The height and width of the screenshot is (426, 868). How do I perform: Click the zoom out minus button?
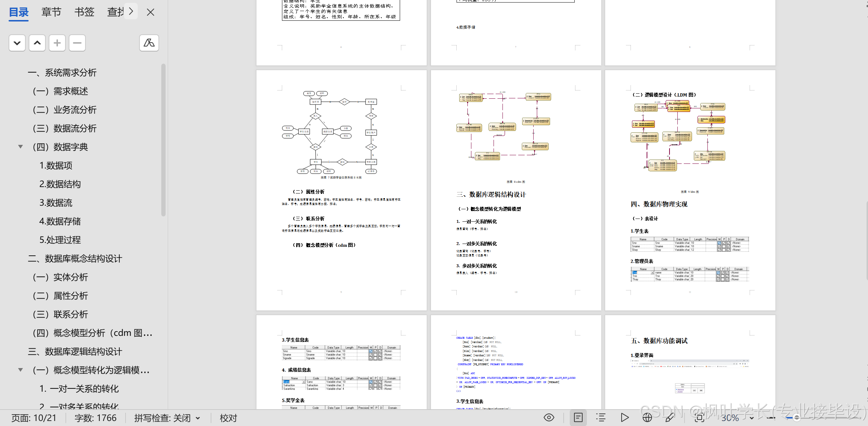771,418
